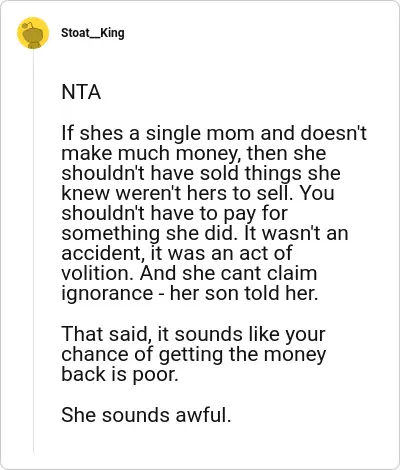The width and height of the screenshot is (400, 470).
Task: Click the line "That said, it sounds like your"
Action: (193, 334)
